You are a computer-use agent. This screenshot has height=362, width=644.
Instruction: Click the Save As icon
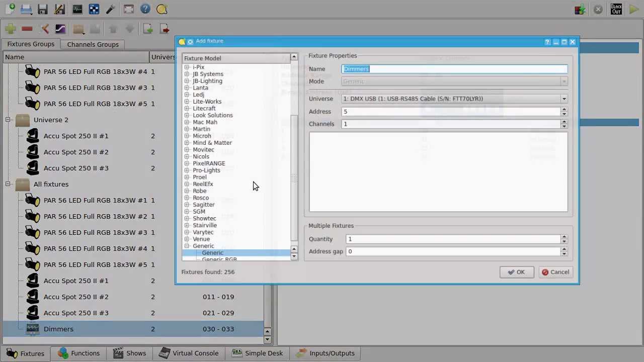[59, 9]
